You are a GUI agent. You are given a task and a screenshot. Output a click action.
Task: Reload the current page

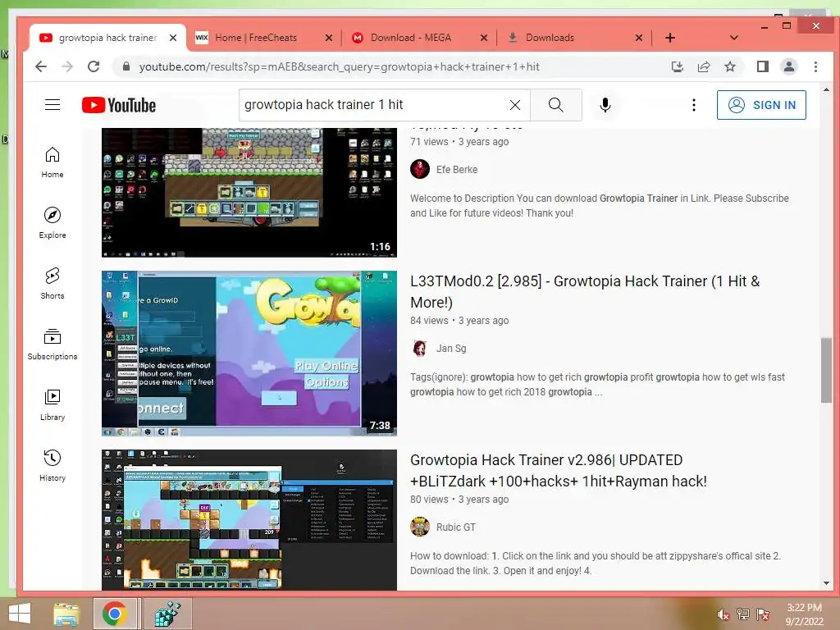[x=94, y=66]
